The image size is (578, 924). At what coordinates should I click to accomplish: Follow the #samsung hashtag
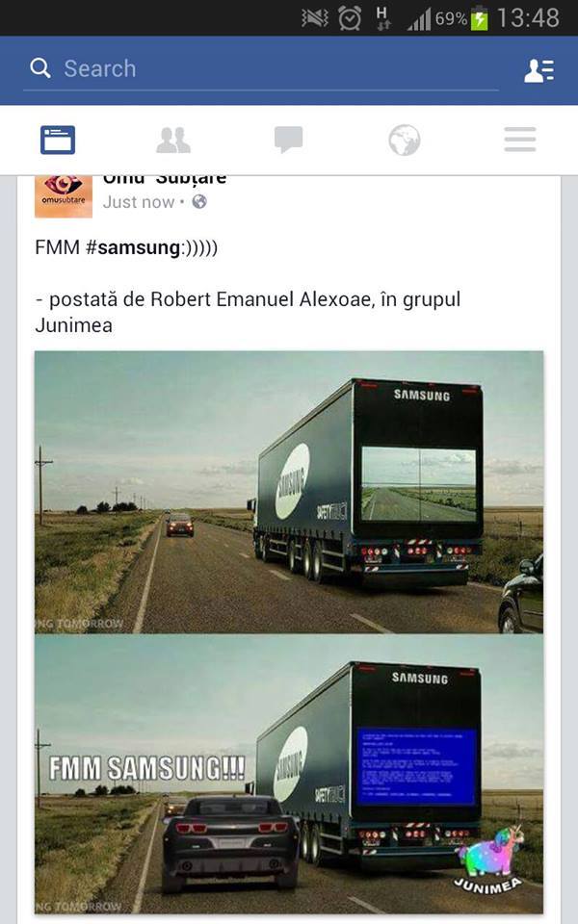click(x=133, y=247)
